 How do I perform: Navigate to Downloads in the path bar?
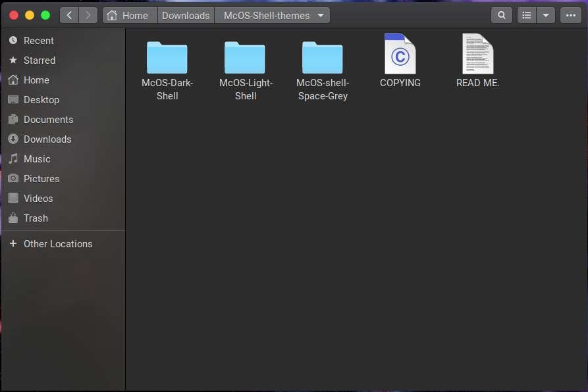(186, 15)
